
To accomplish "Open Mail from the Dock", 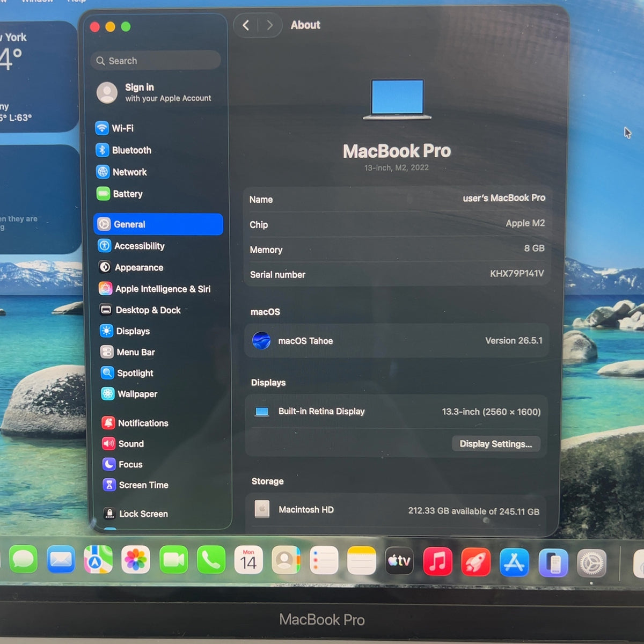I will coord(61,560).
